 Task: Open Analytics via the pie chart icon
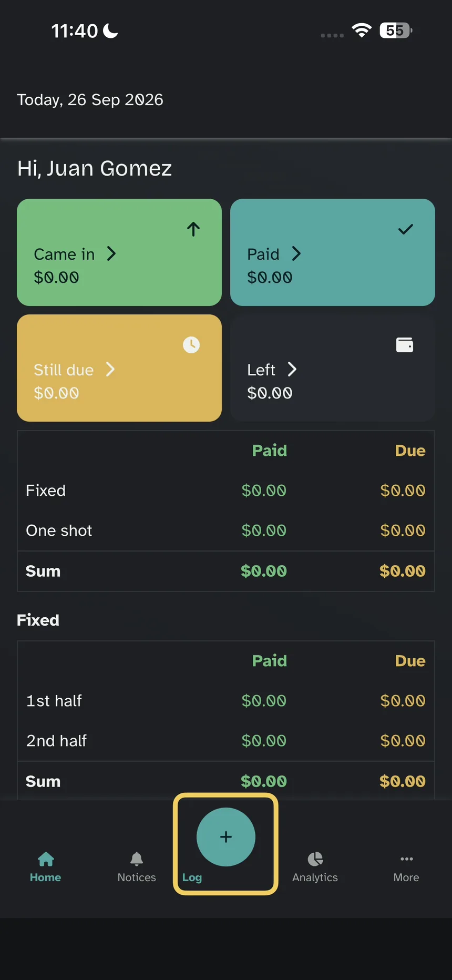pyautogui.click(x=315, y=859)
